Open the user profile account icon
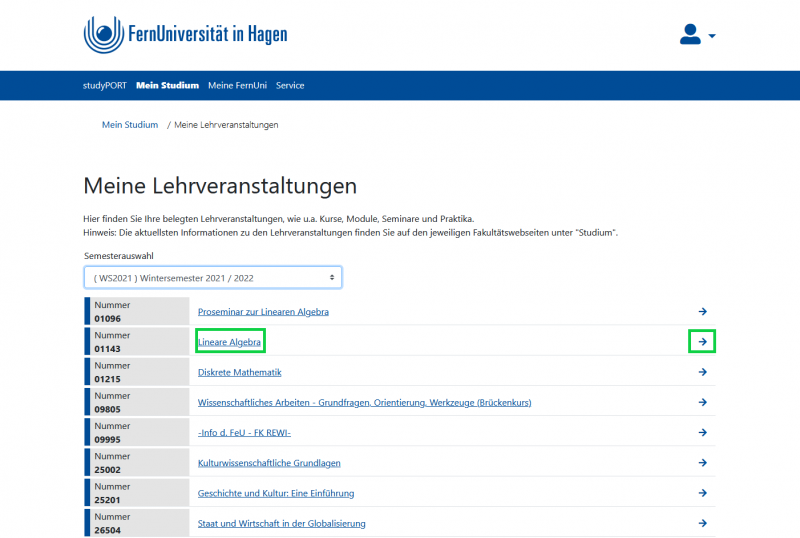800x538 pixels. 690,35
